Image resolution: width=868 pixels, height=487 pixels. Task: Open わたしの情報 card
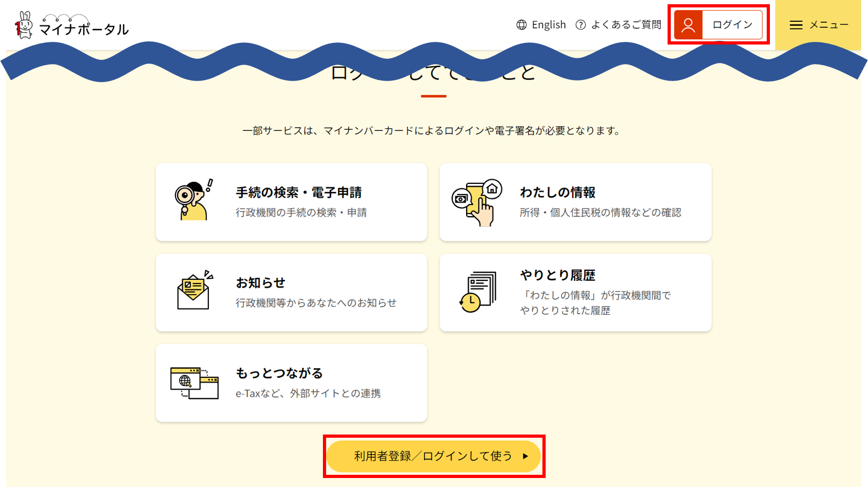pyautogui.click(x=575, y=202)
